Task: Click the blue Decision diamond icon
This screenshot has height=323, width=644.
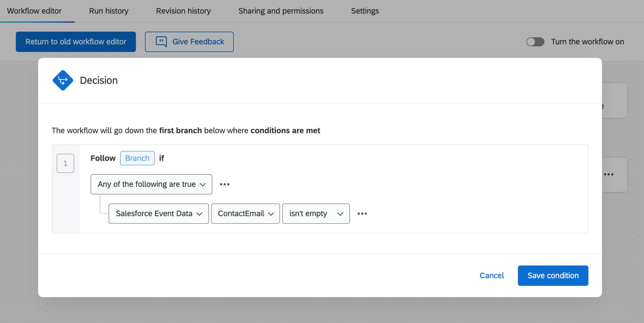Action: pos(63,80)
